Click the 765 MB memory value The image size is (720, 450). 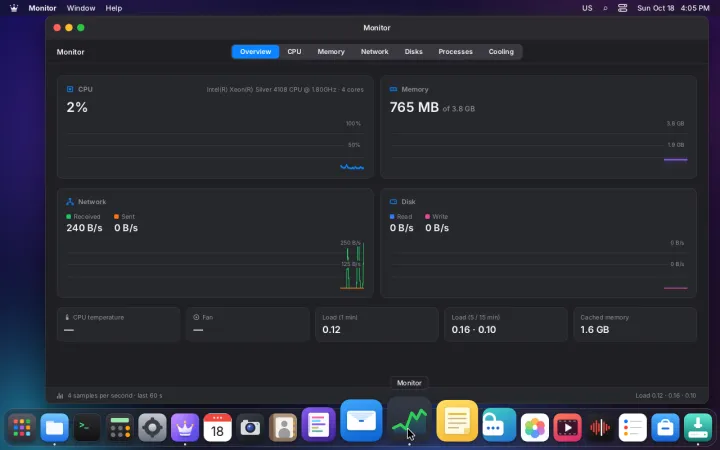414,107
